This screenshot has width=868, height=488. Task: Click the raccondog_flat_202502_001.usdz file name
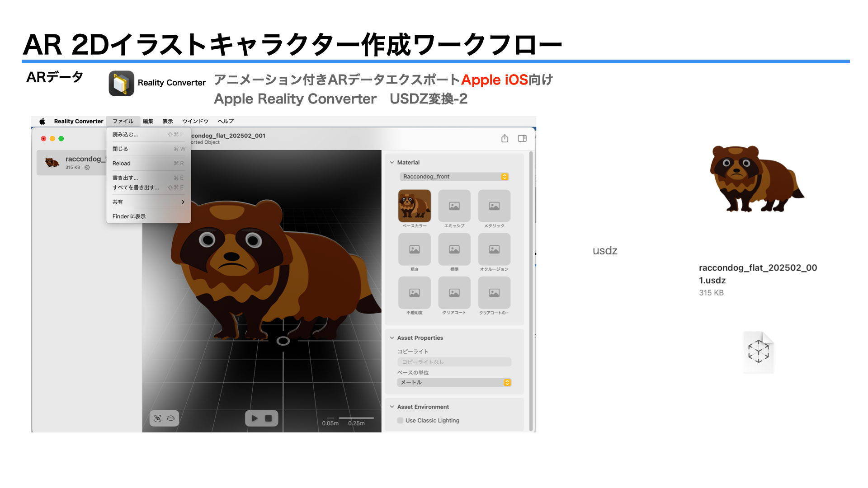coord(758,274)
